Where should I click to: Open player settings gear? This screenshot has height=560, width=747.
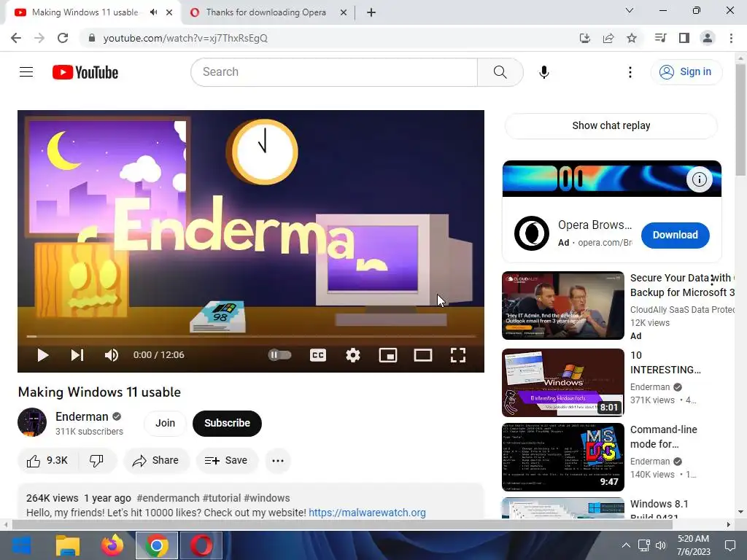click(x=352, y=355)
